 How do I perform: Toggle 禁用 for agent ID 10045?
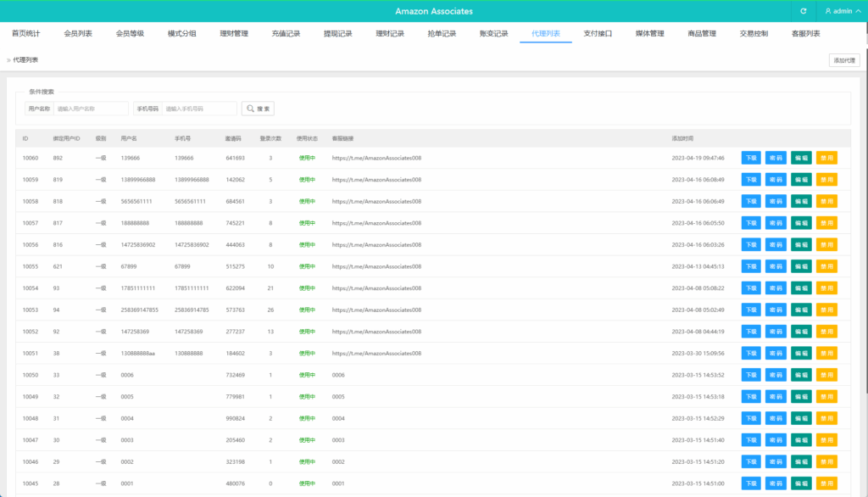[826, 483]
